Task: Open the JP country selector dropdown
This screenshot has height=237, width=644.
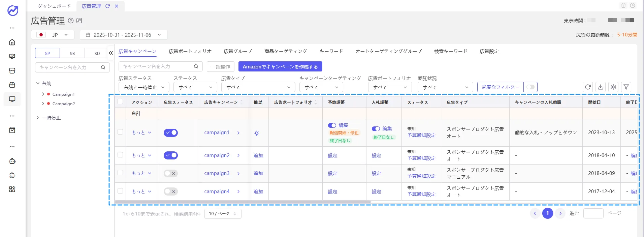Action: (x=53, y=35)
